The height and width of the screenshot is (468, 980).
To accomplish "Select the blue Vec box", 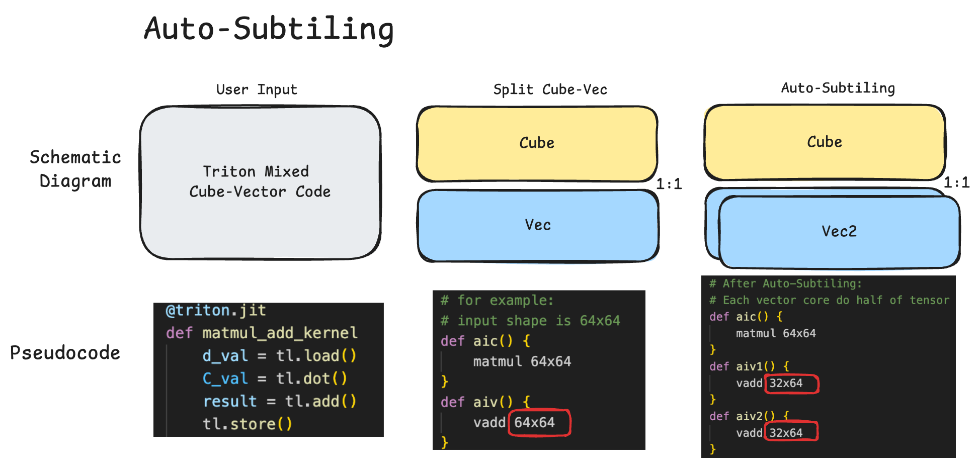I will [x=538, y=225].
